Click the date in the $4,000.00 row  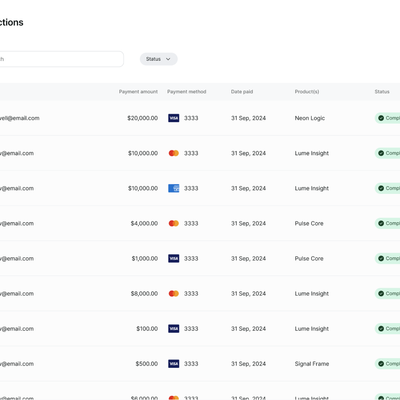248,223
